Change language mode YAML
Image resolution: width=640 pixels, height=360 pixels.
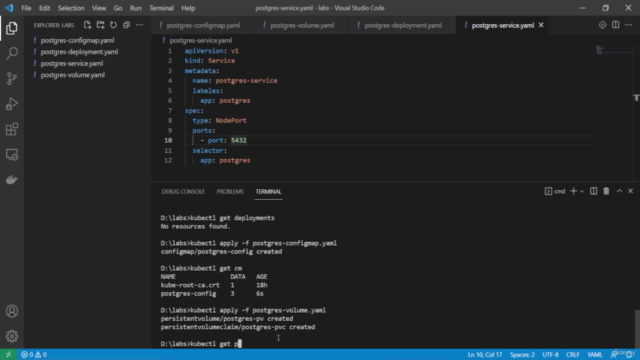coord(595,354)
